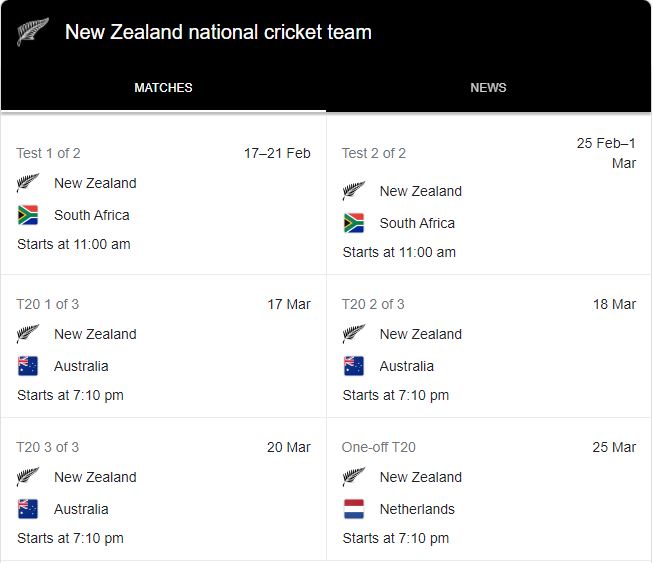Viewport: 653px width, 563px height.
Task: Click the South Africa flag in Test 1
Action: point(28,215)
